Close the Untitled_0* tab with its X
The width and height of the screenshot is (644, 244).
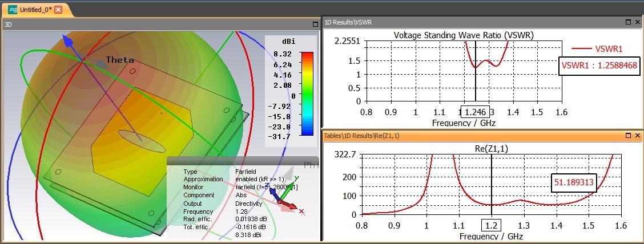click(x=58, y=10)
